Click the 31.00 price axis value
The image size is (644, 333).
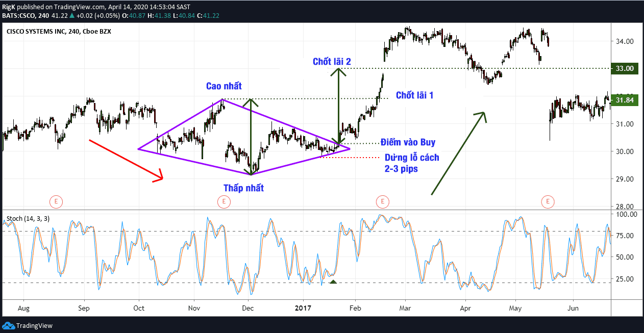coord(625,124)
